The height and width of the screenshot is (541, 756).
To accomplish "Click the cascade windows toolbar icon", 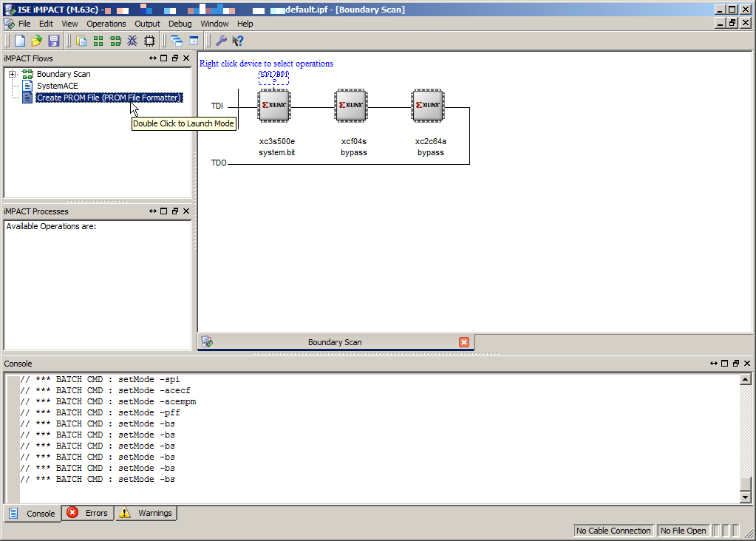I will tap(177, 41).
